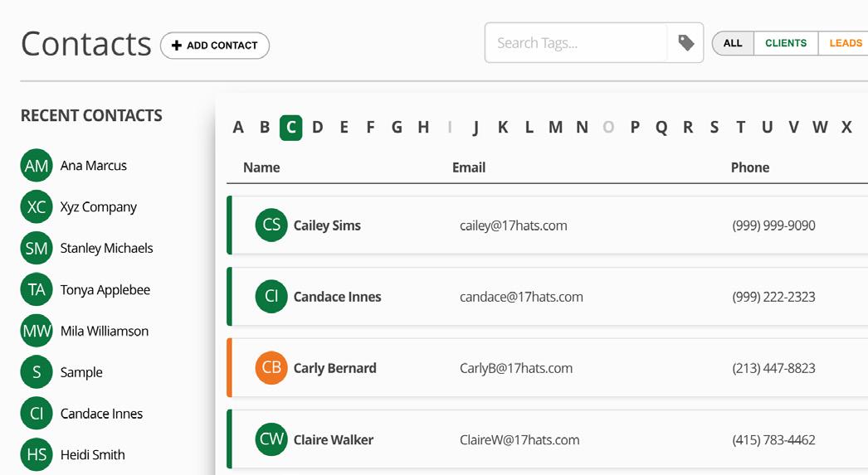
Task: Click the tag icon beside Search Tags
Action: [686, 43]
